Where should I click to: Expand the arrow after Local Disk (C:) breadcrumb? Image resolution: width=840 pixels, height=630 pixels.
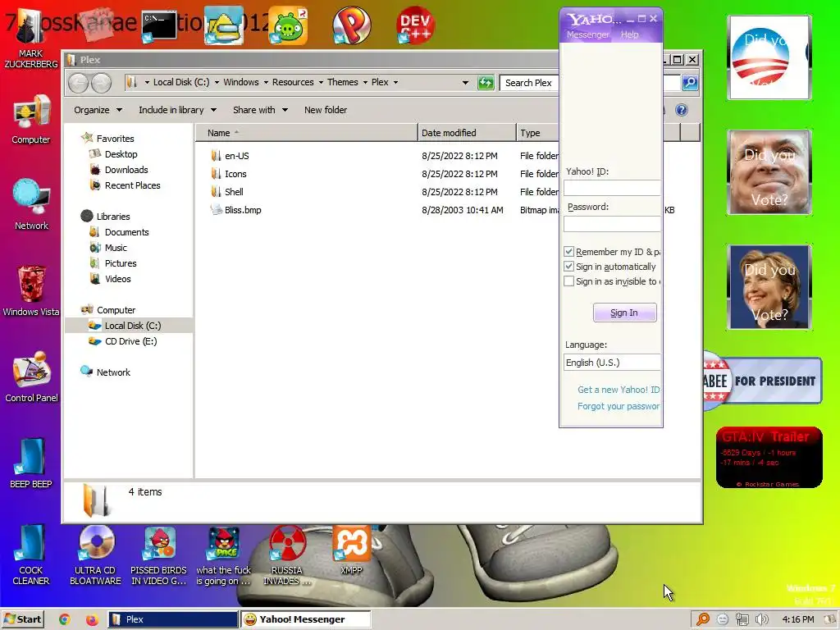217,83
